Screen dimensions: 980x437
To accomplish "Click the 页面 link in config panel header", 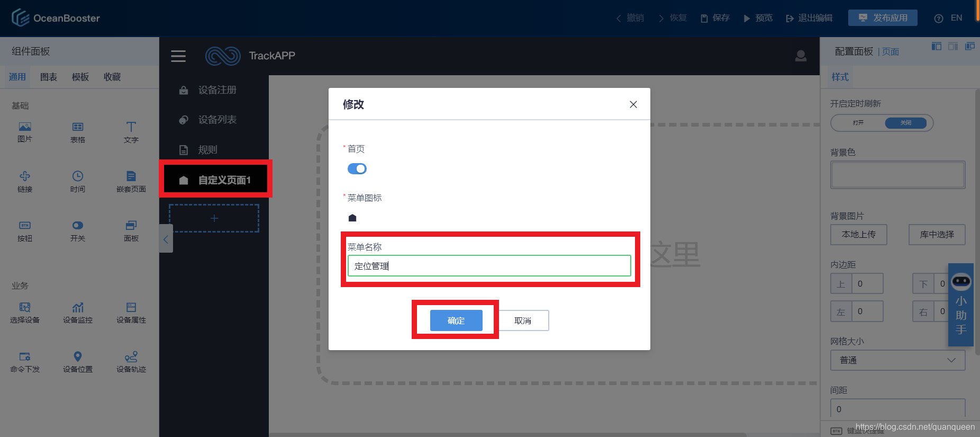I will [891, 52].
